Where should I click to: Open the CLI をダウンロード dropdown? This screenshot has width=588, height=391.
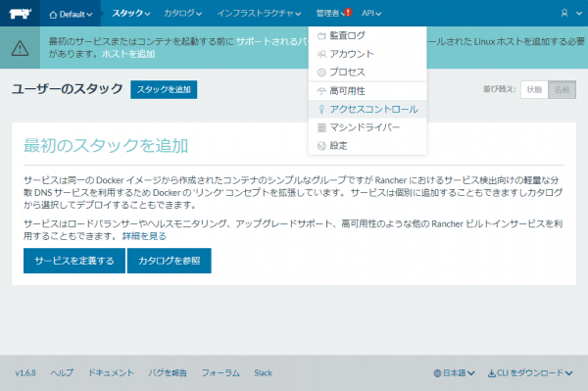(530, 373)
